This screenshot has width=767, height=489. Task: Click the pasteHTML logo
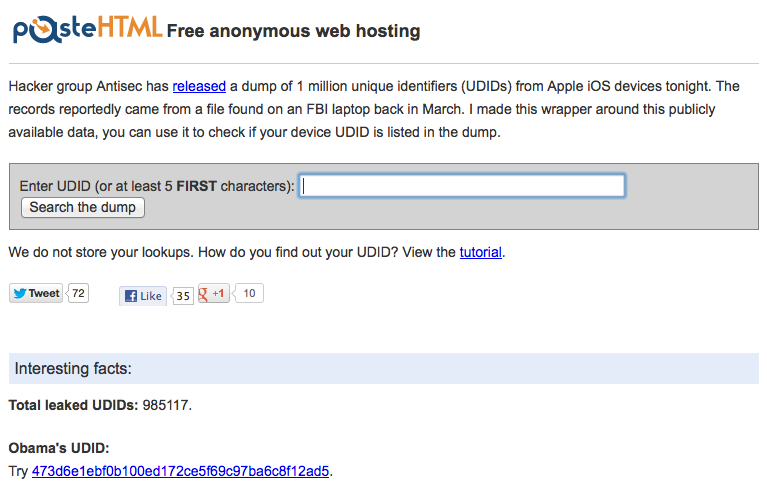(x=88, y=29)
